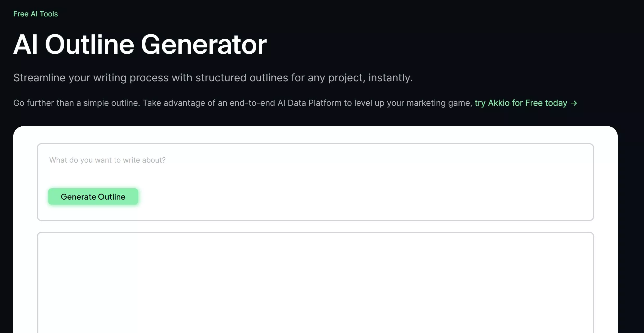Click the 'Generate Outline' button
644x333 pixels.
tap(93, 197)
